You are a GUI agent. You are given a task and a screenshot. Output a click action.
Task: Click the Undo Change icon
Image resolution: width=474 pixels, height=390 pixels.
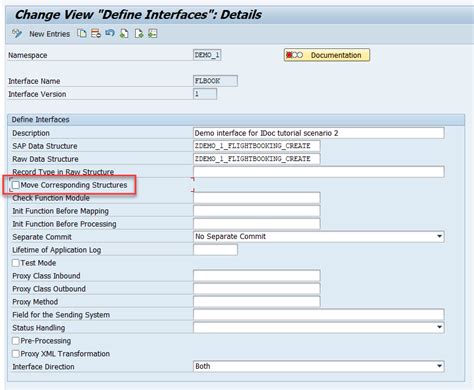110,34
